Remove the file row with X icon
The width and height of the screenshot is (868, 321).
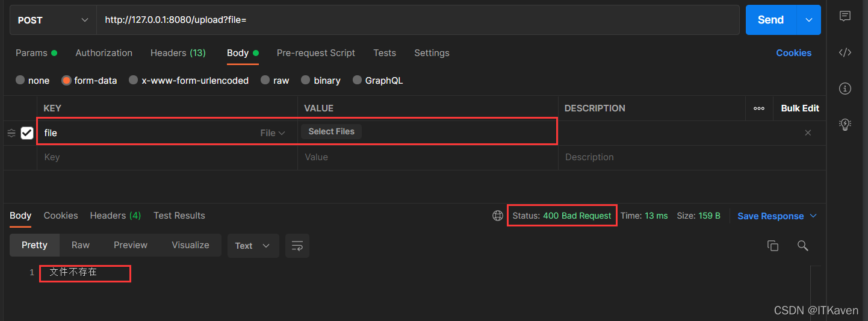coord(808,133)
